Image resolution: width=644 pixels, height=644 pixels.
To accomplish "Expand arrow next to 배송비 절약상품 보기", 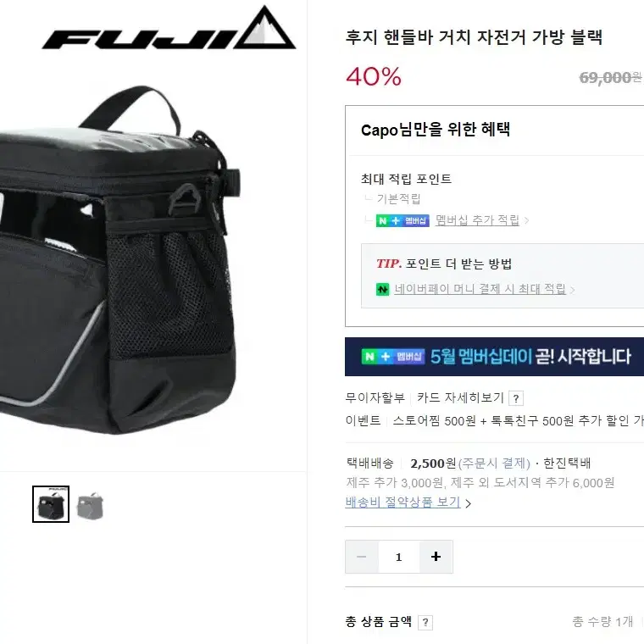I will click(468, 503).
